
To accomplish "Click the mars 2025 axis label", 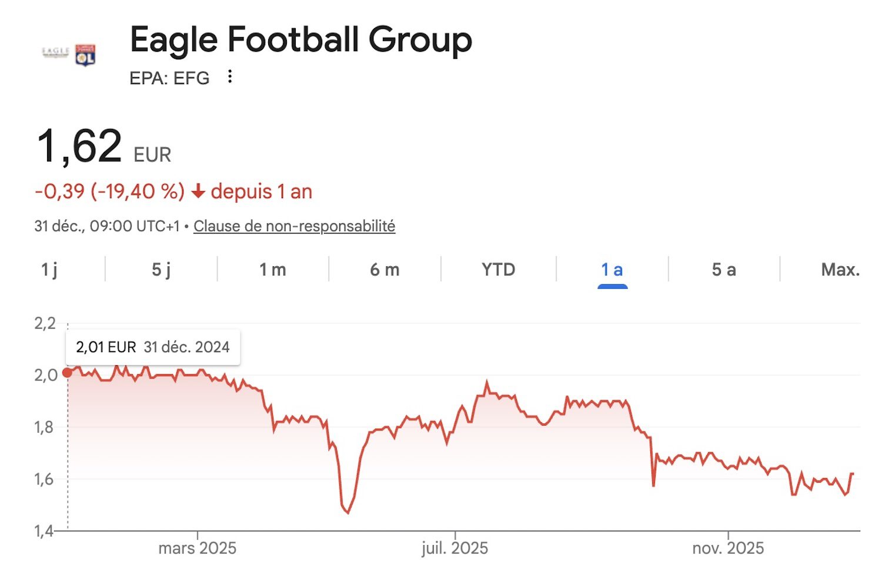I will [197, 549].
